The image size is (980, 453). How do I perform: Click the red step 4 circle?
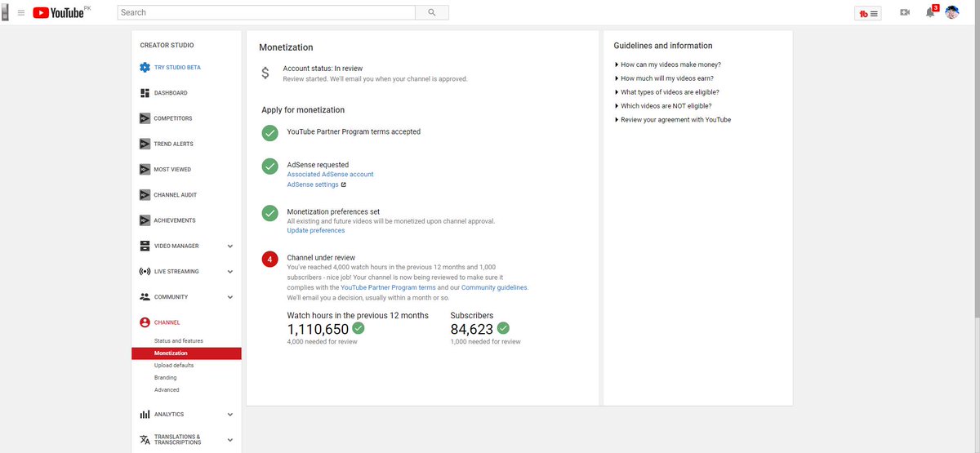pos(270,260)
